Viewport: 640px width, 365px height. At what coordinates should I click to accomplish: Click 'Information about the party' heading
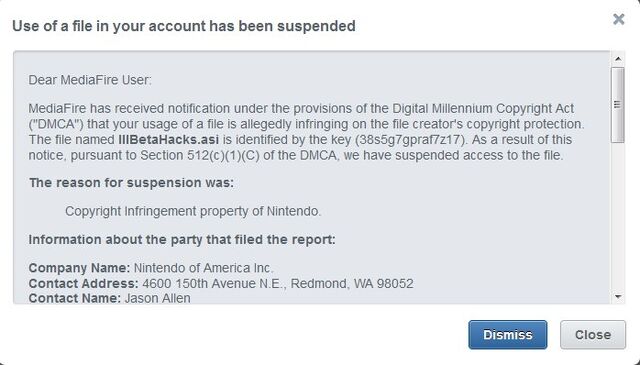182,240
